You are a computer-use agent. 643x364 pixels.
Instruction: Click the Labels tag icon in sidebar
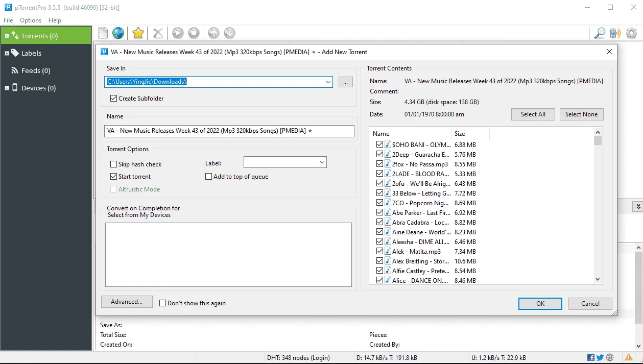pyautogui.click(x=15, y=53)
